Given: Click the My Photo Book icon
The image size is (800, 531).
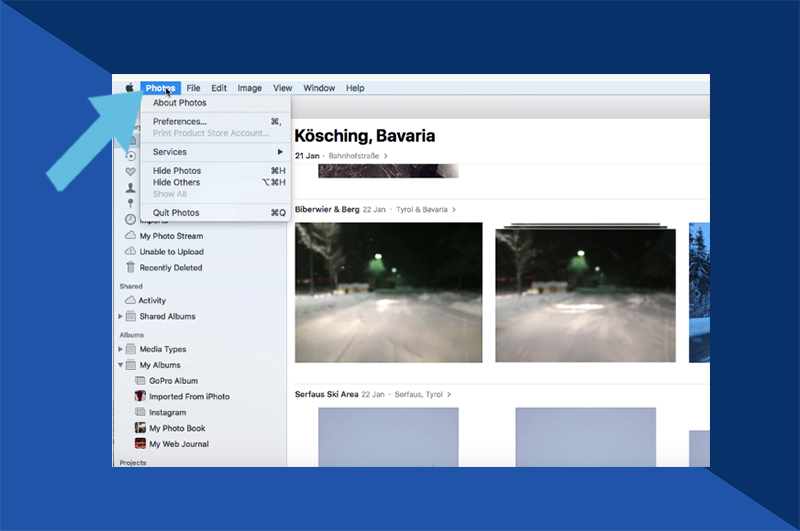Looking at the screenshot, I should tap(140, 428).
